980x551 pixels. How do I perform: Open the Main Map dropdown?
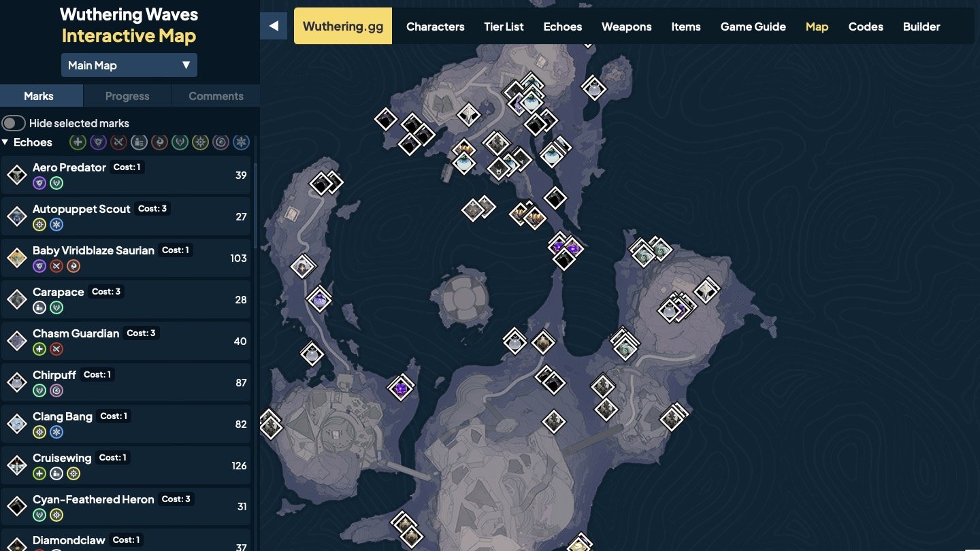(x=129, y=65)
